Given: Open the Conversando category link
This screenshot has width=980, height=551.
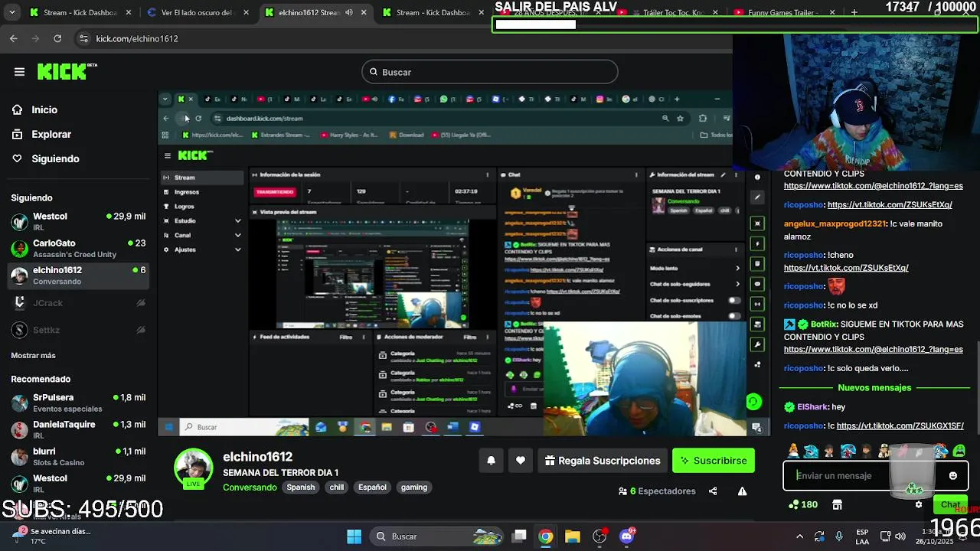Looking at the screenshot, I should 250,487.
